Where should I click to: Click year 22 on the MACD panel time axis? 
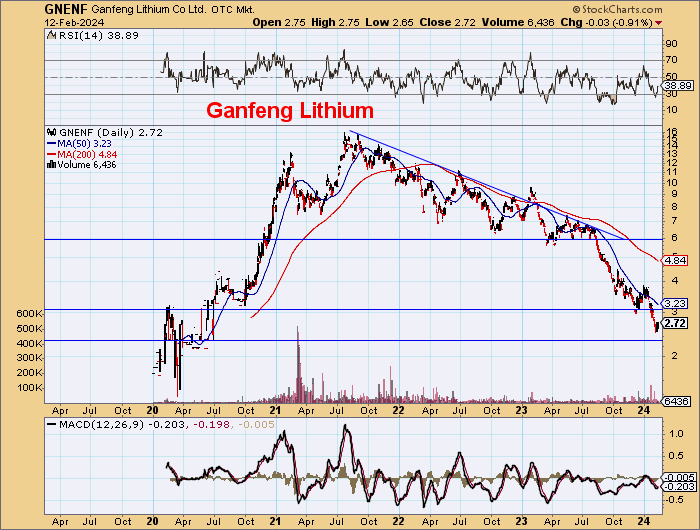pos(398,521)
